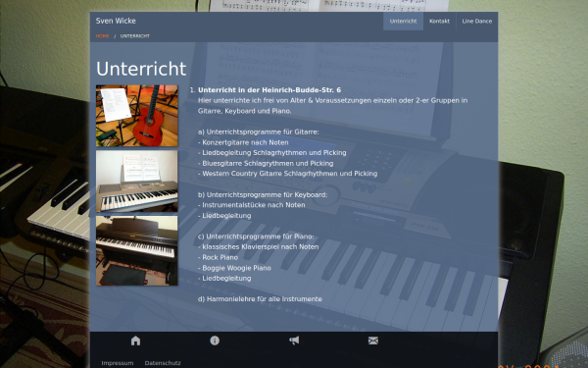The width and height of the screenshot is (588, 368).
Task: View the keyboard with sheet music thumbnail
Action: [137, 181]
